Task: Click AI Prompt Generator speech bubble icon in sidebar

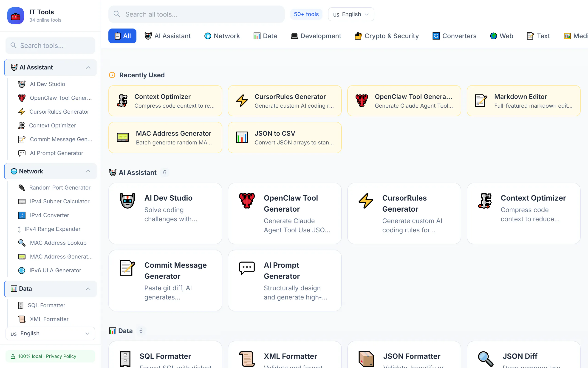Action: click(x=22, y=153)
